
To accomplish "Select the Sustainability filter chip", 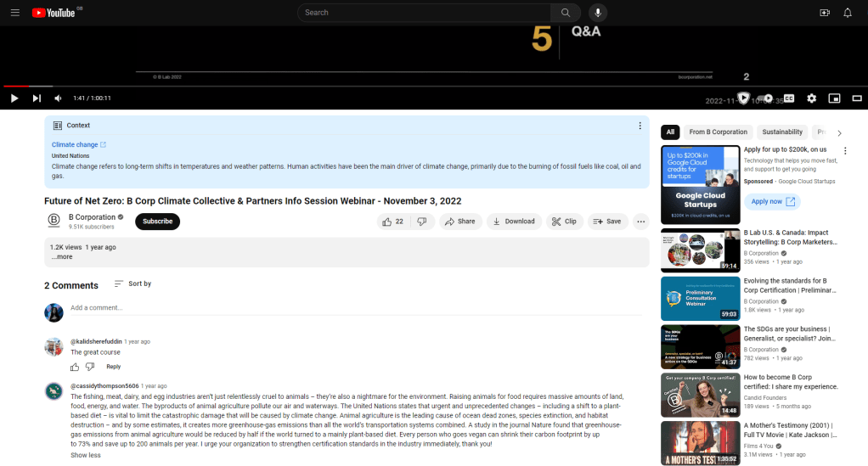I will coord(782,132).
